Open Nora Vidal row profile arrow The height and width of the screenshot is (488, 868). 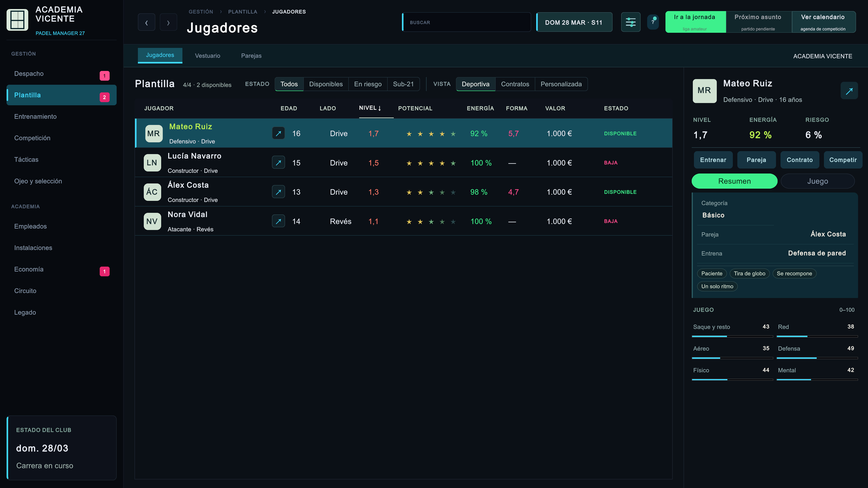click(x=278, y=221)
